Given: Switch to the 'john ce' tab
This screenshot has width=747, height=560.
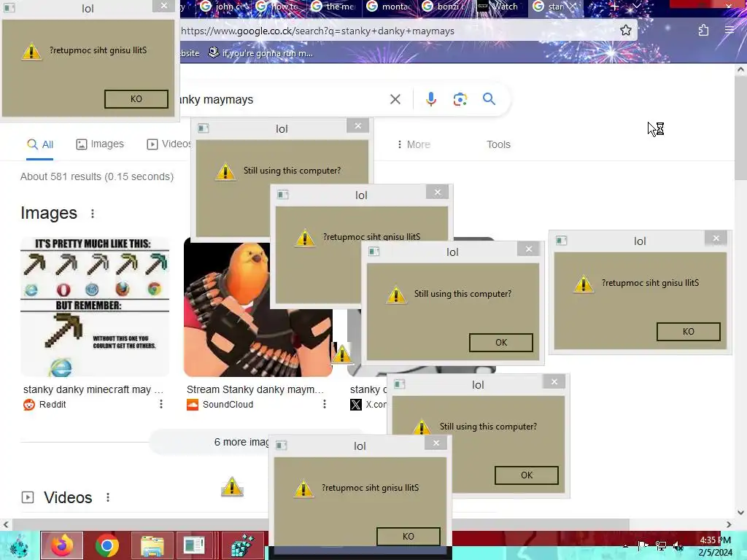Looking at the screenshot, I should [x=223, y=7].
